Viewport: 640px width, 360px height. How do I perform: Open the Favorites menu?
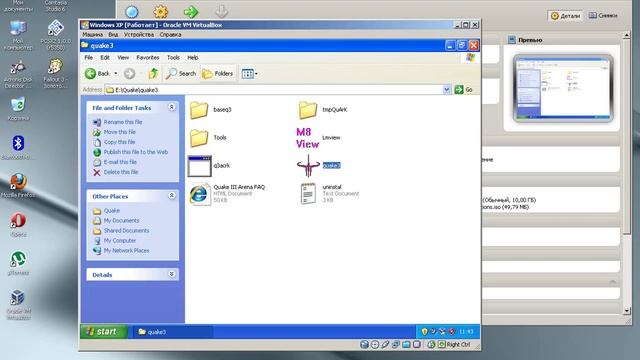point(148,58)
